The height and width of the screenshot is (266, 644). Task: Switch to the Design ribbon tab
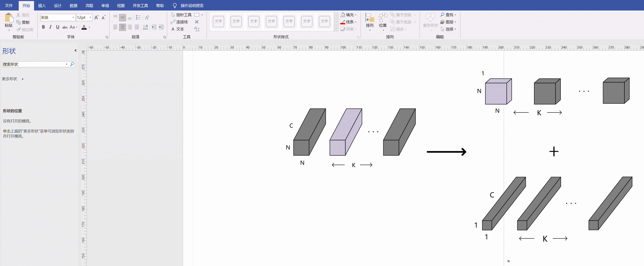click(57, 5)
